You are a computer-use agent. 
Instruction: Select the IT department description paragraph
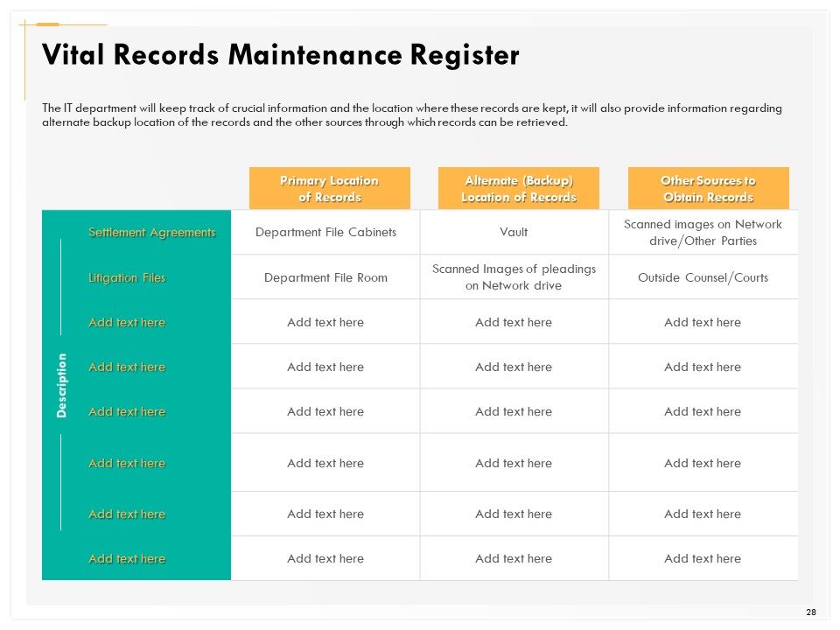[x=412, y=115]
